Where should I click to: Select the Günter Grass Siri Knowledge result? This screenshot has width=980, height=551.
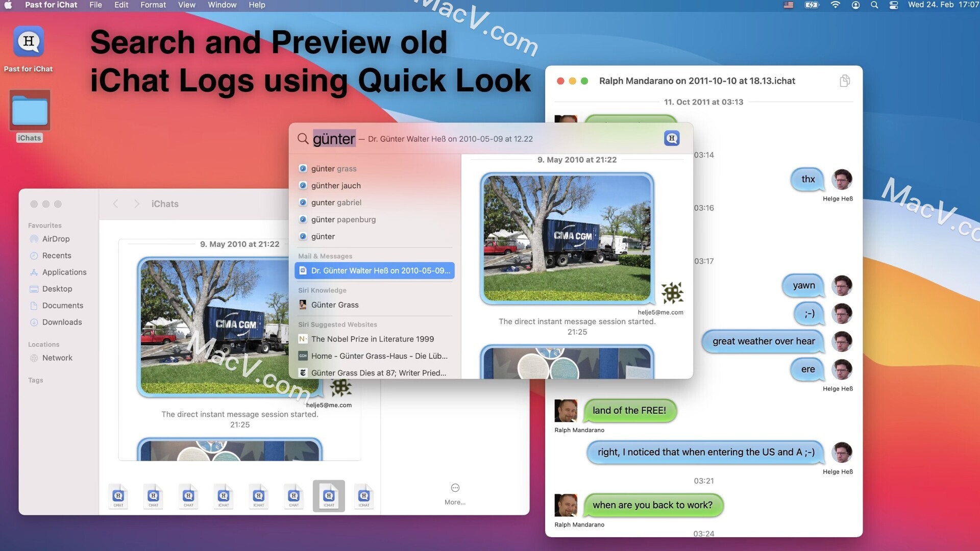375,305
